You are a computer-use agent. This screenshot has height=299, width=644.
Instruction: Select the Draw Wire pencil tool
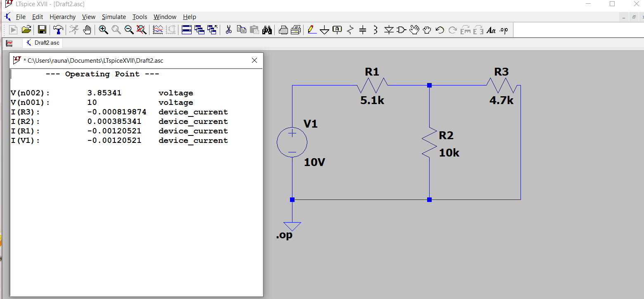(312, 30)
